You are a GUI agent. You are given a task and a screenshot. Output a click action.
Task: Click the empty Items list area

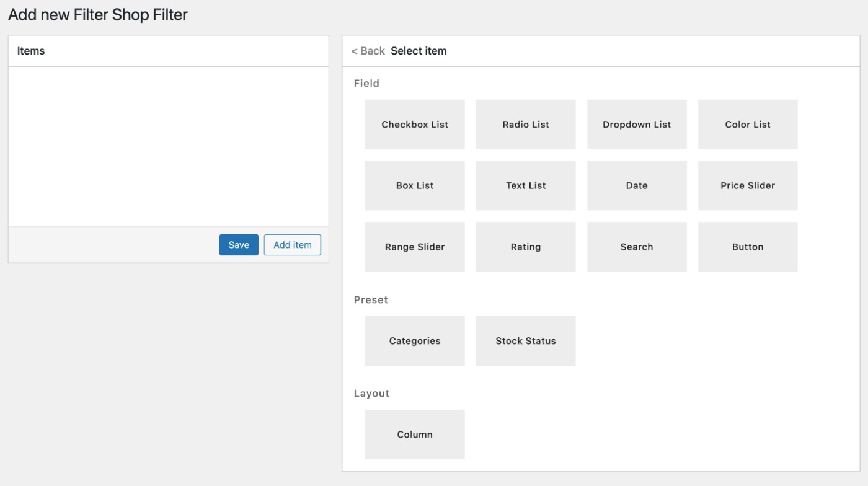(x=169, y=146)
